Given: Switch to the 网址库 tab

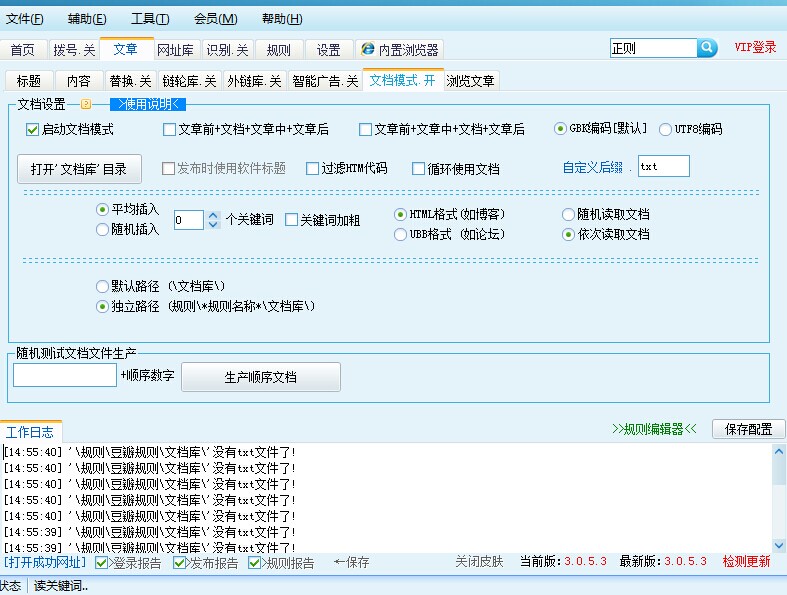Looking at the screenshot, I should (x=176, y=50).
